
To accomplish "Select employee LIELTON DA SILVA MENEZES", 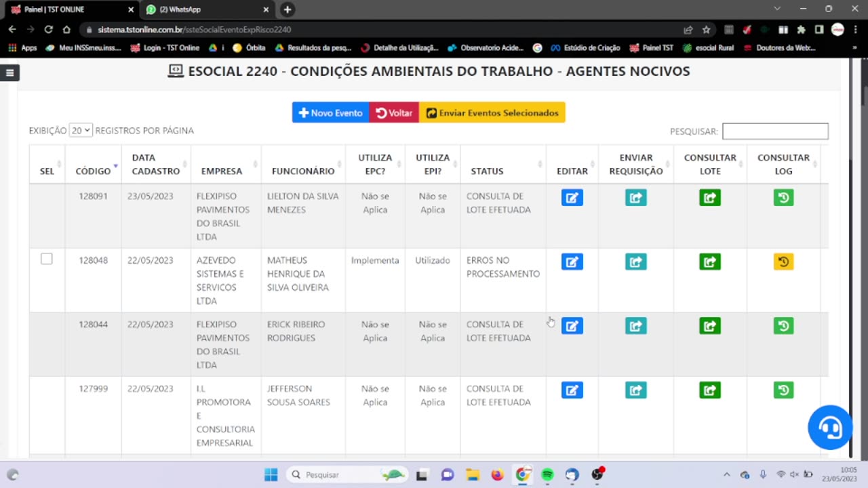I will click(x=303, y=203).
